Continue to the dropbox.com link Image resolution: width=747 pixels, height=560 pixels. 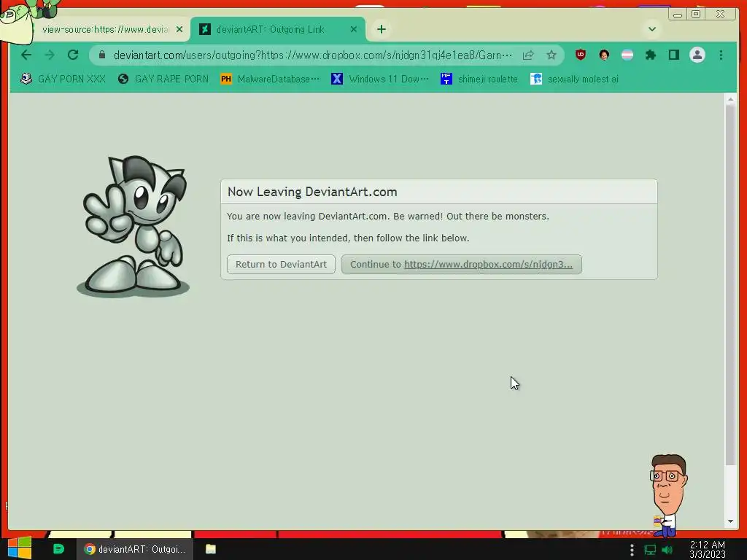coord(461,264)
